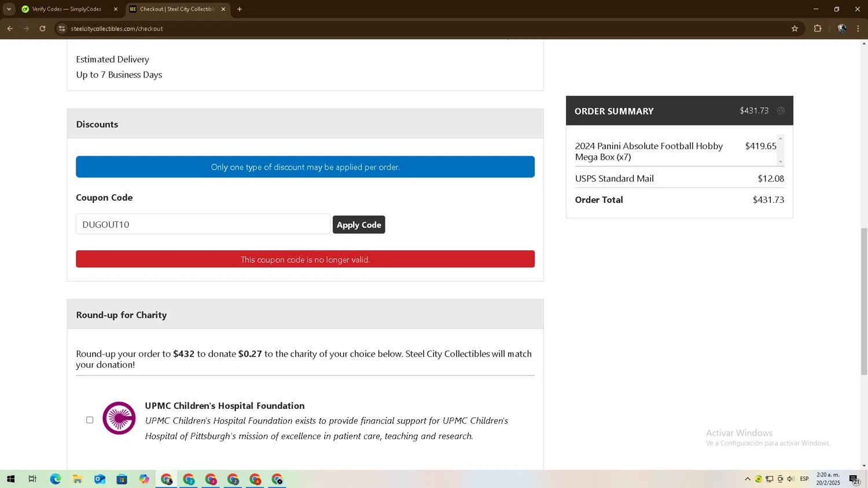
Task: Click the UPMC Children's Hospital Foundation logo
Action: coord(119,418)
